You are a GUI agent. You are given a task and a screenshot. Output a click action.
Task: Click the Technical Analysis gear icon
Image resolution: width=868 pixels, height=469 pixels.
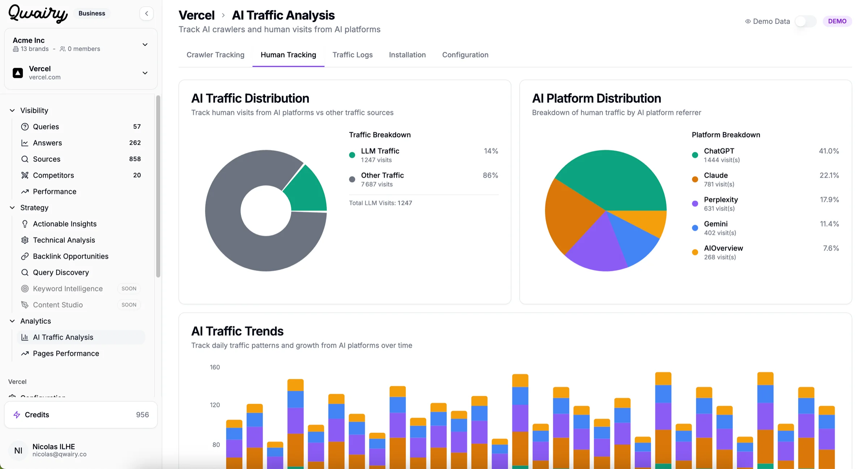25,240
